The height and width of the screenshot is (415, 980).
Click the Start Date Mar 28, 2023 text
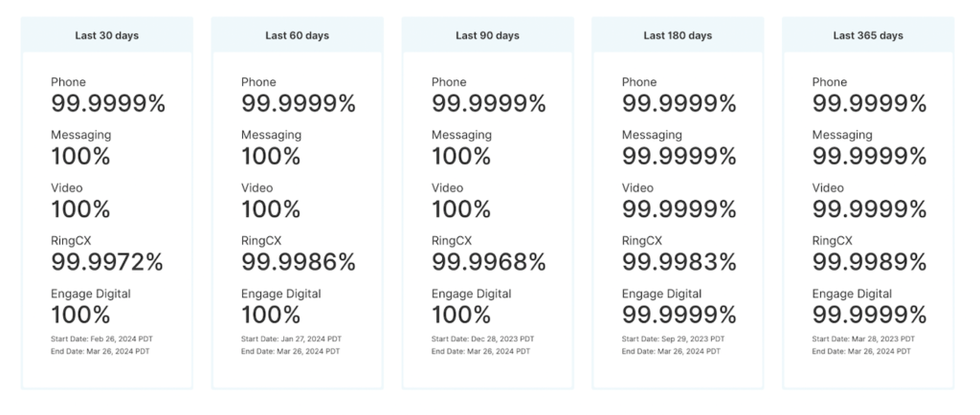click(x=863, y=339)
